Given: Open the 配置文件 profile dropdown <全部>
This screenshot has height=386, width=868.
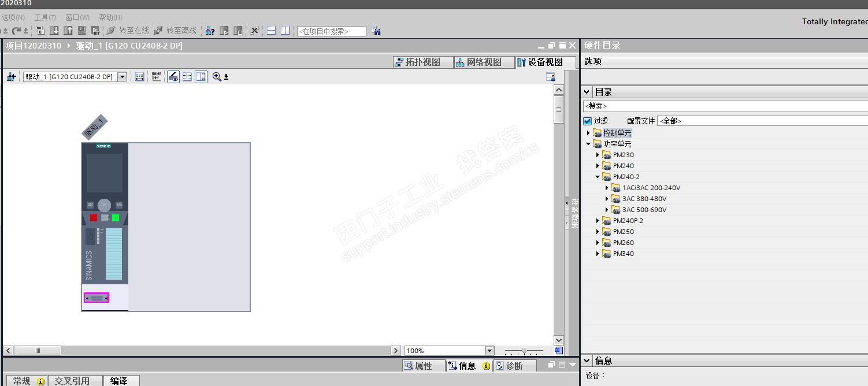Looking at the screenshot, I should point(762,121).
